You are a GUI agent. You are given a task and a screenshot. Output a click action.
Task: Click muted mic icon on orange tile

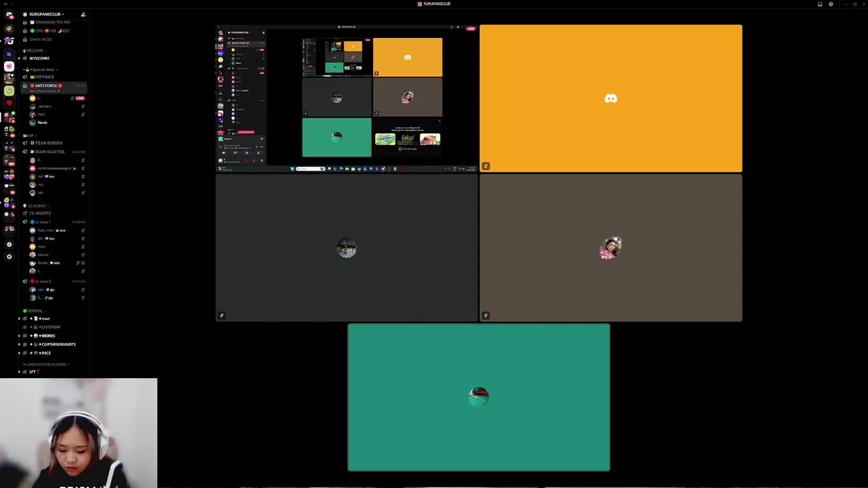pyautogui.click(x=486, y=166)
